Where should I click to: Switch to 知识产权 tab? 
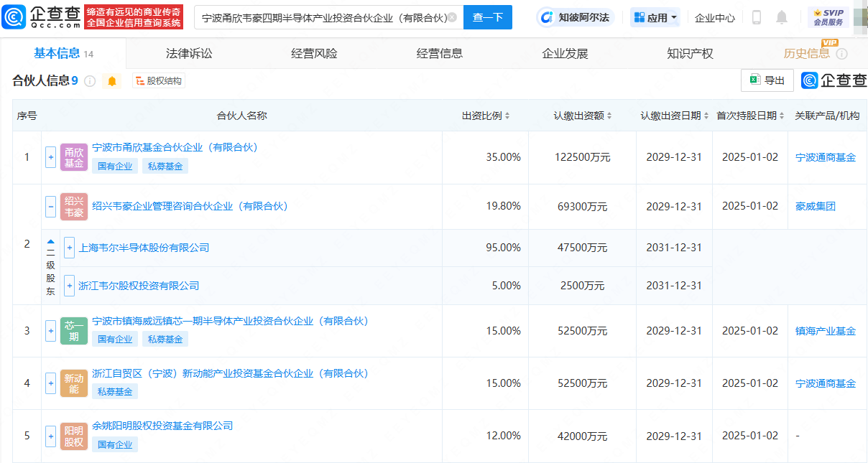(x=690, y=53)
